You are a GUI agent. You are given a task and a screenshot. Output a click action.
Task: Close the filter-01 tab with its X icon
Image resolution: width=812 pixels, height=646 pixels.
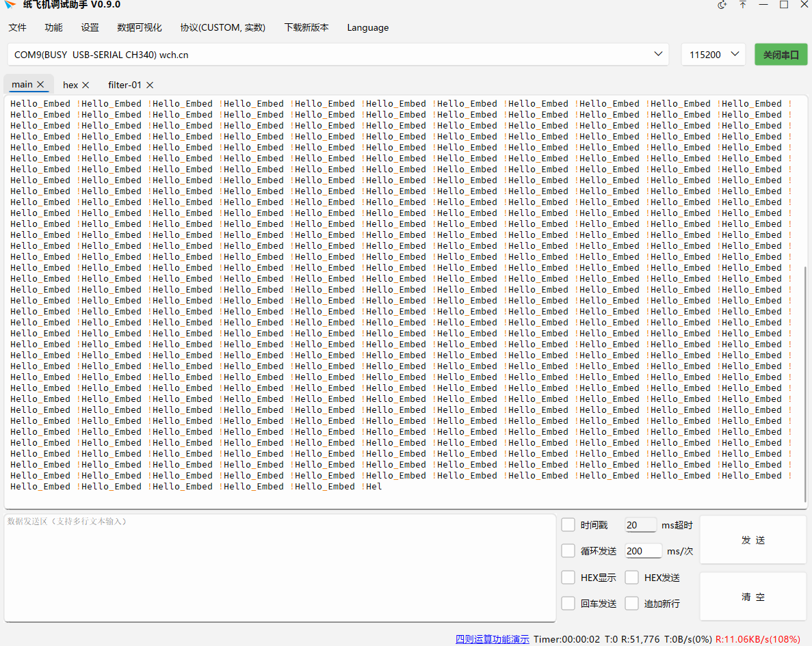[x=150, y=85]
